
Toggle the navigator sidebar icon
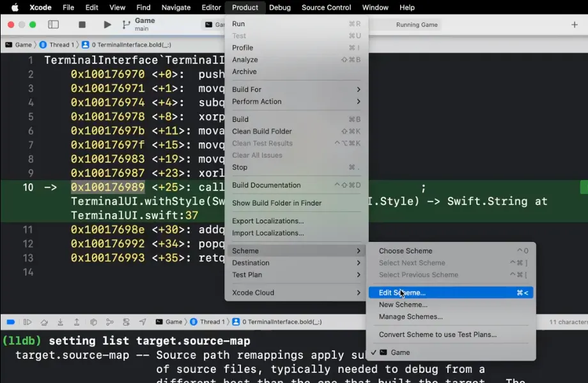53,25
